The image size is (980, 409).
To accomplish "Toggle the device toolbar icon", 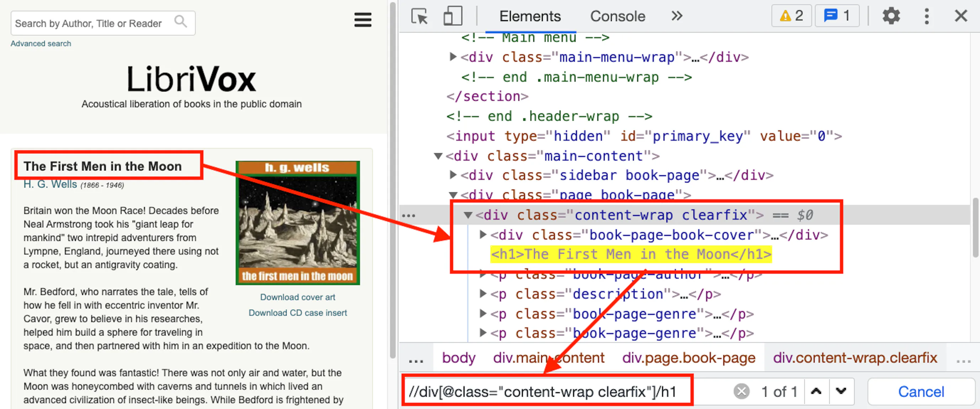I will [x=452, y=16].
